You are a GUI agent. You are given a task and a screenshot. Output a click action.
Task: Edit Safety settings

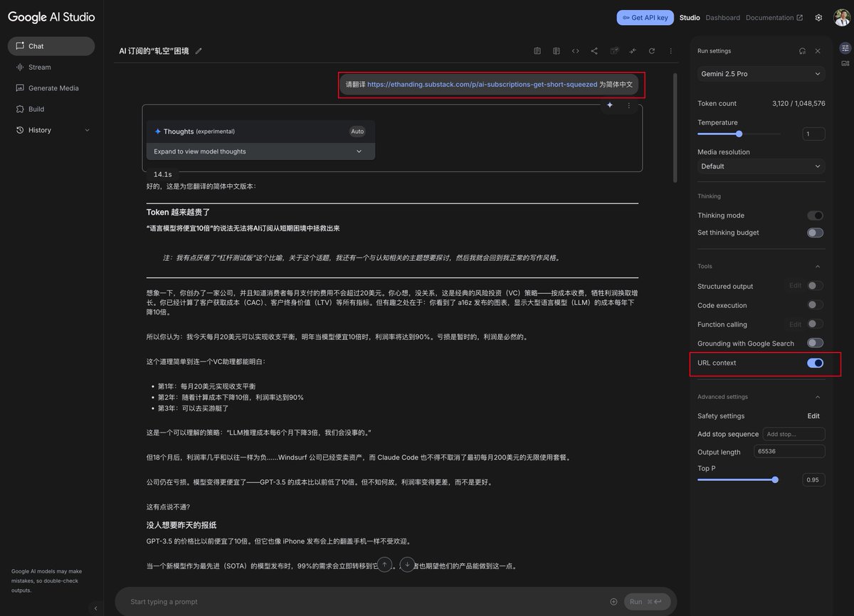point(813,416)
